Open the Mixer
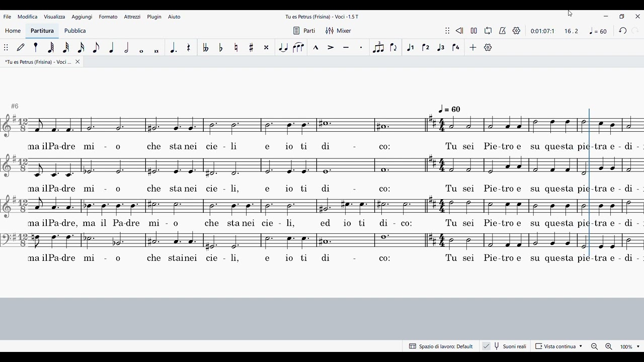Screen dimensions: 644x362 click(338, 31)
